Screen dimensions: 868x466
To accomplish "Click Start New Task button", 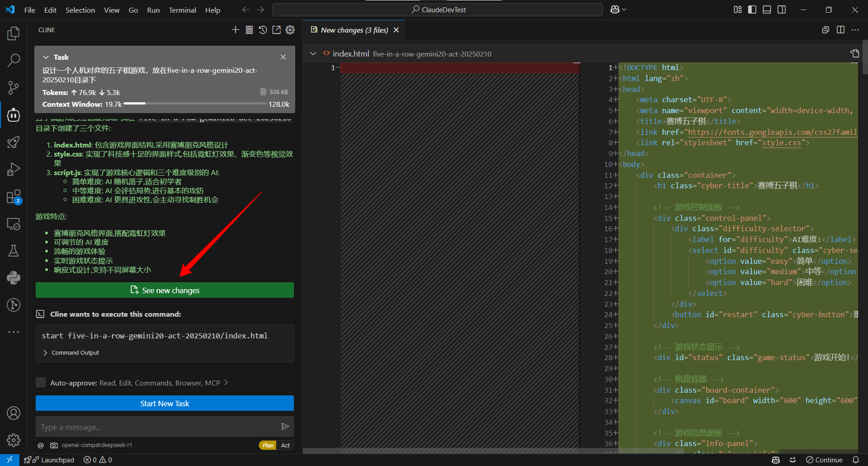I will (165, 403).
